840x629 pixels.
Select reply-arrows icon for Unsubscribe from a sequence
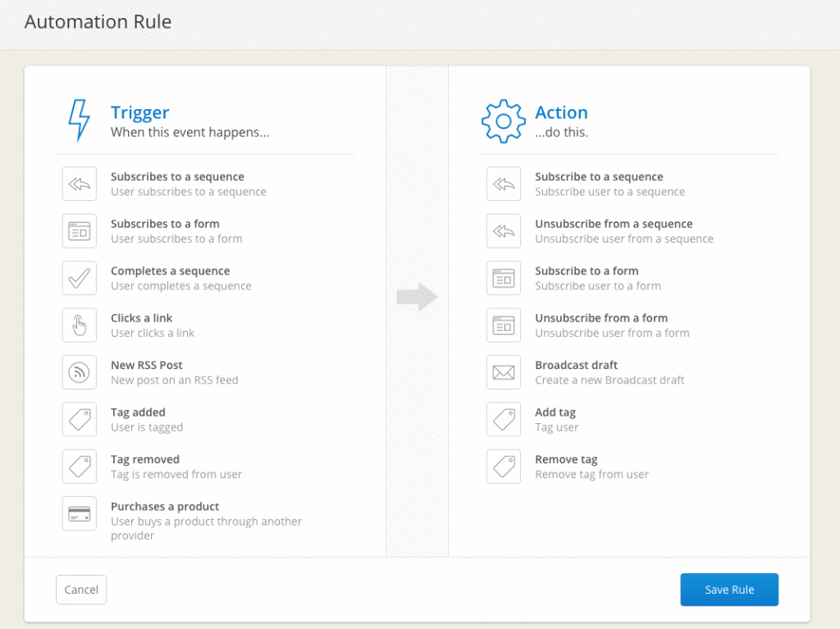coord(504,230)
